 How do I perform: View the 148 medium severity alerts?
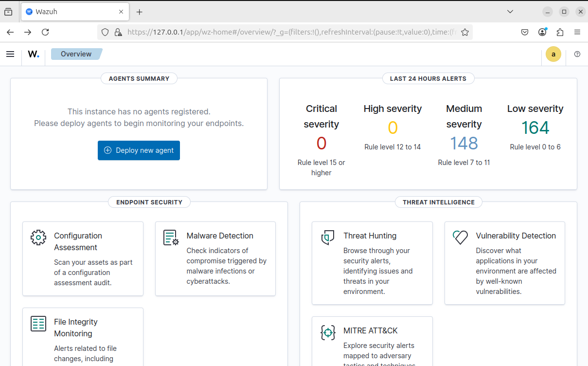(464, 143)
